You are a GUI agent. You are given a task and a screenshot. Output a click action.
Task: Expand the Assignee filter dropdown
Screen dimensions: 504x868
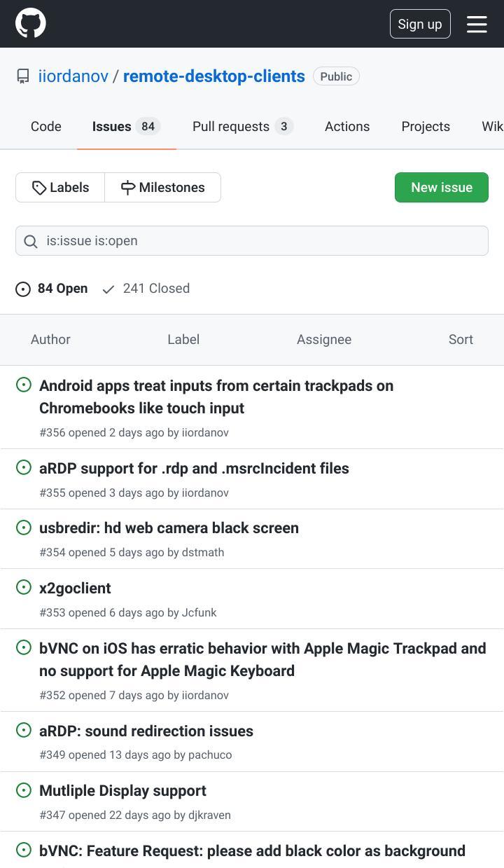324,340
